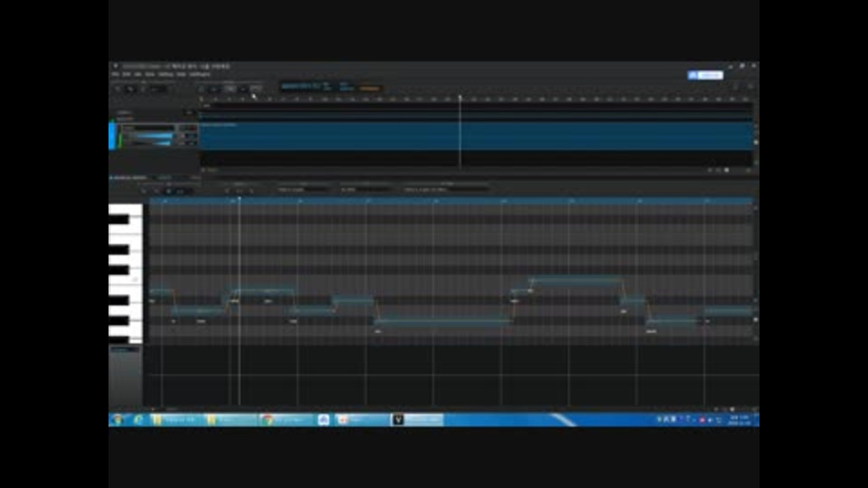Select the pencil tool in the top-left toolbar
Screen dimensions: 868x488
coord(130,89)
